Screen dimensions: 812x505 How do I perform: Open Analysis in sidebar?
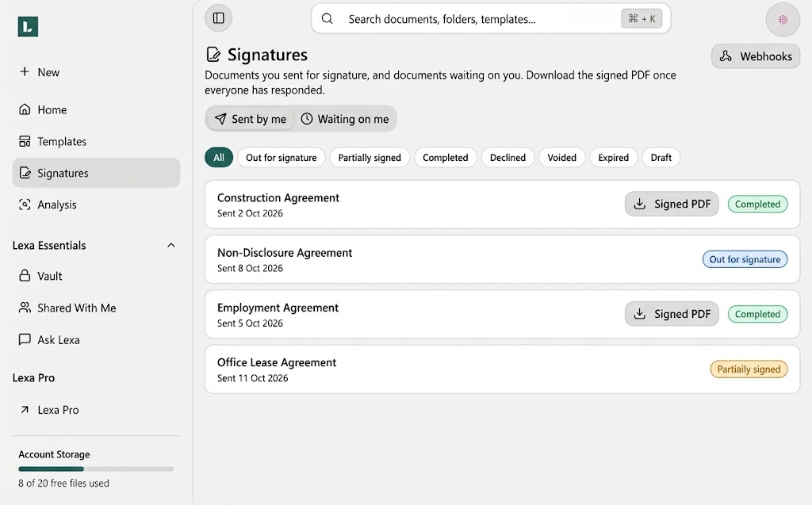[96, 204]
